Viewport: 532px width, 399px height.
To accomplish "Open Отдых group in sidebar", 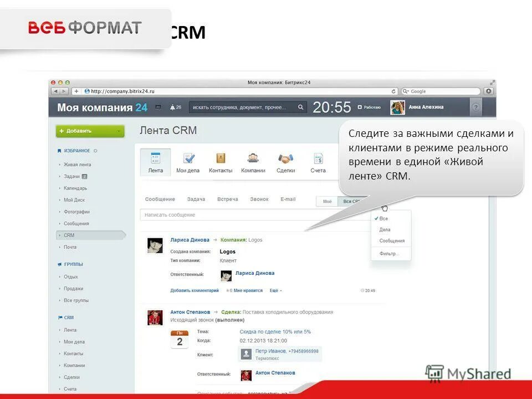I will (x=70, y=277).
